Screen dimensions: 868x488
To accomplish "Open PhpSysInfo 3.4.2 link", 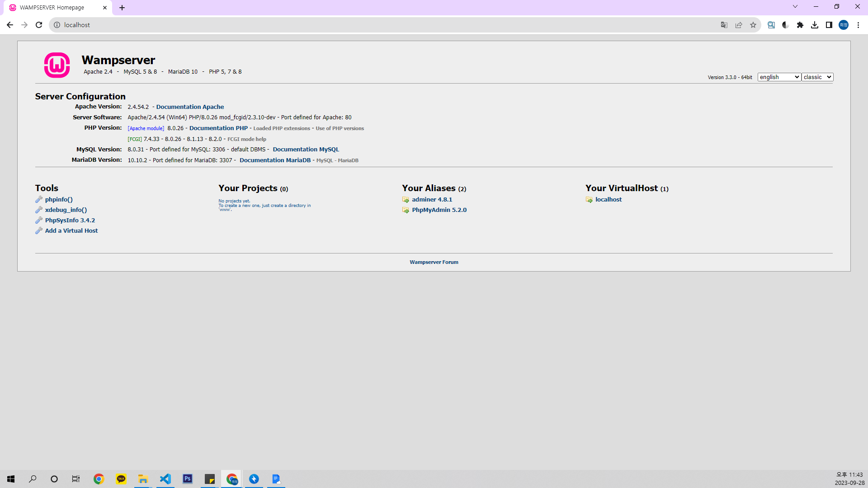I will pyautogui.click(x=70, y=220).
